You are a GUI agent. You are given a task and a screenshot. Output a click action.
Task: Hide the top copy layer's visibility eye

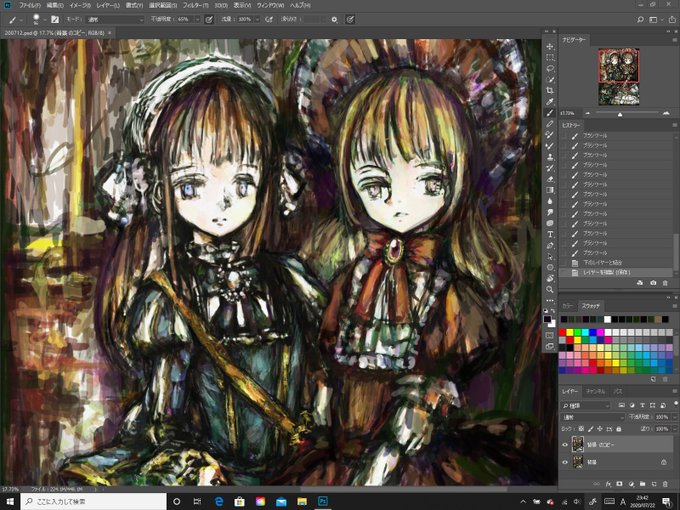(x=565, y=445)
